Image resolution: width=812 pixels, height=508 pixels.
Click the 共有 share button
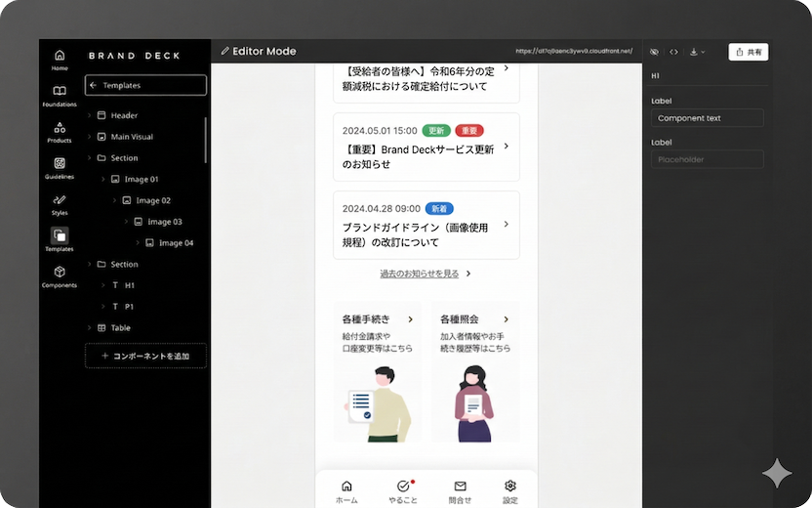[749, 52]
